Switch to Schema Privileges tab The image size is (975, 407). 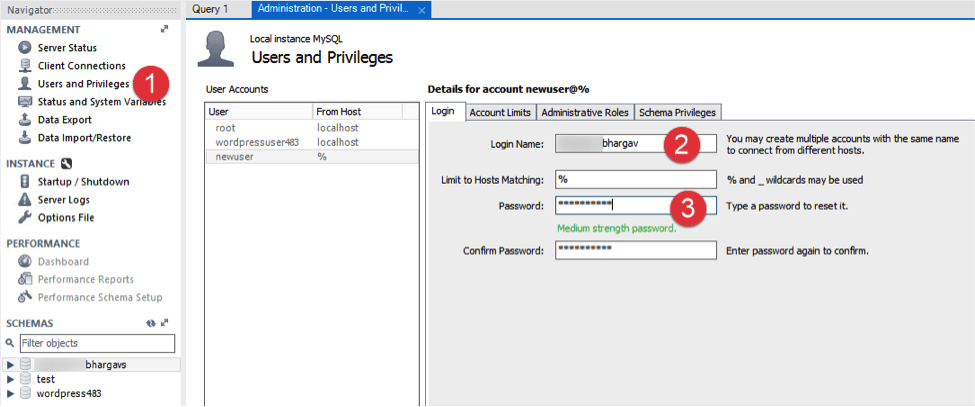677,112
